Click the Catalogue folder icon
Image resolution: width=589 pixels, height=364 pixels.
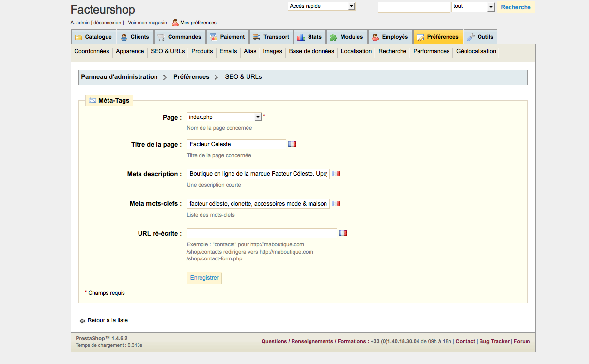coord(78,37)
